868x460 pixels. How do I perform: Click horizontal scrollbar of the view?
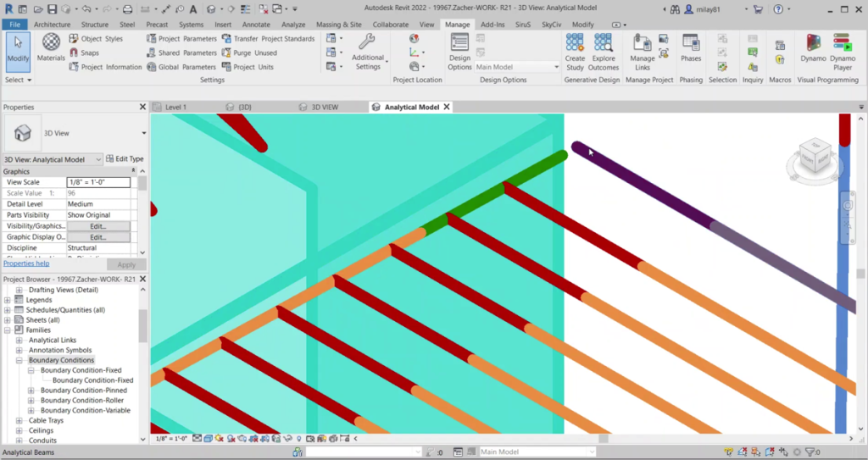pos(603,439)
